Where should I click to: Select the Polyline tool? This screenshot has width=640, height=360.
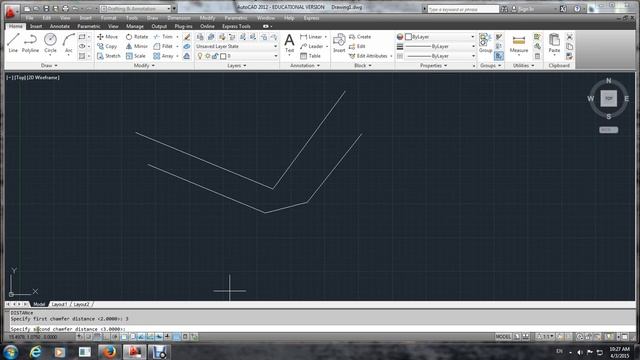[x=30, y=43]
